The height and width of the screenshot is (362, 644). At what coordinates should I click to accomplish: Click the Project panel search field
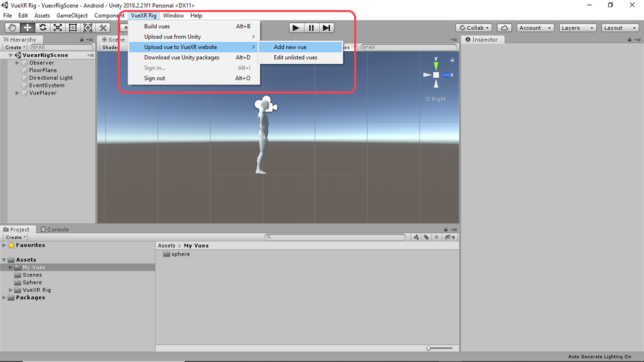pyautogui.click(x=336, y=237)
